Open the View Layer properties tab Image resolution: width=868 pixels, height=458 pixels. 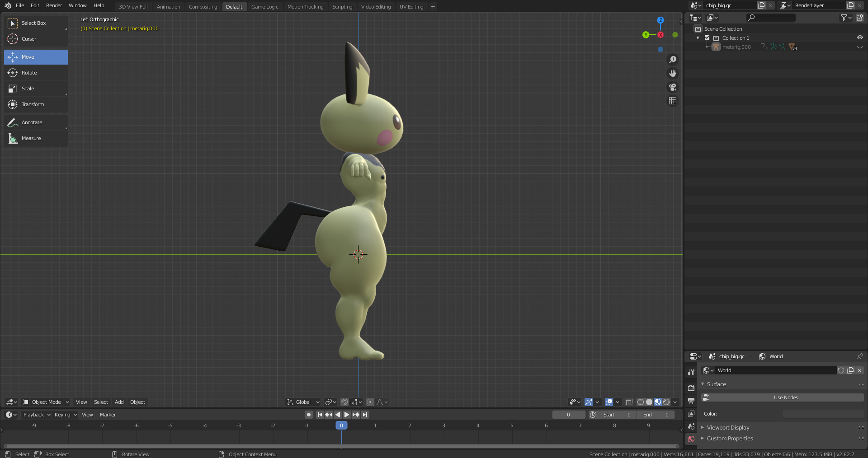pos(691,413)
